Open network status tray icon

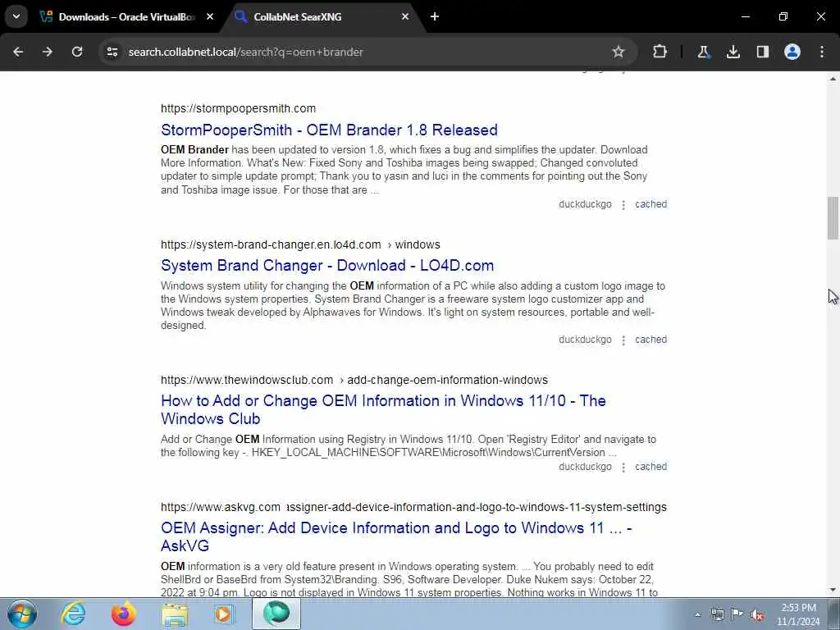[717, 614]
